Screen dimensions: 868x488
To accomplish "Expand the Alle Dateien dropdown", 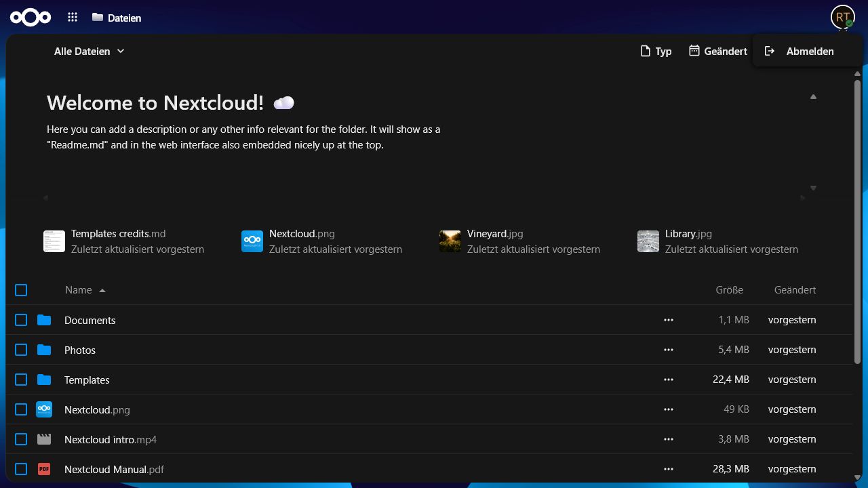I will [90, 52].
